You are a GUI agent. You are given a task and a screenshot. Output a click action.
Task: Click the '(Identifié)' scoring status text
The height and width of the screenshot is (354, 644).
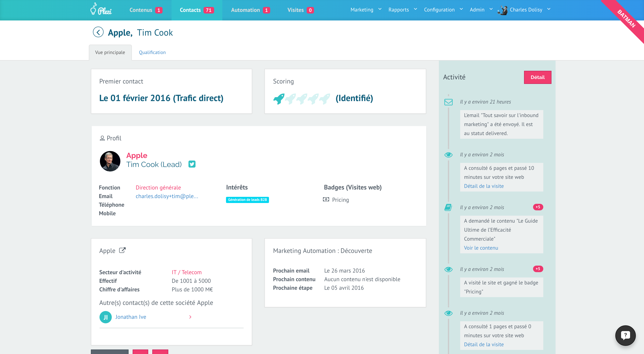[x=354, y=98]
